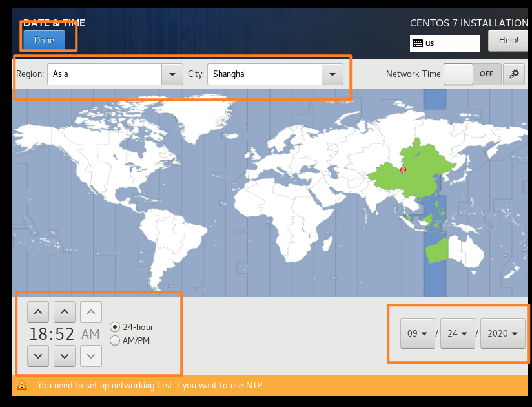Toggle the Network Time switch
The width and height of the screenshot is (532, 407).
pyautogui.click(x=473, y=74)
